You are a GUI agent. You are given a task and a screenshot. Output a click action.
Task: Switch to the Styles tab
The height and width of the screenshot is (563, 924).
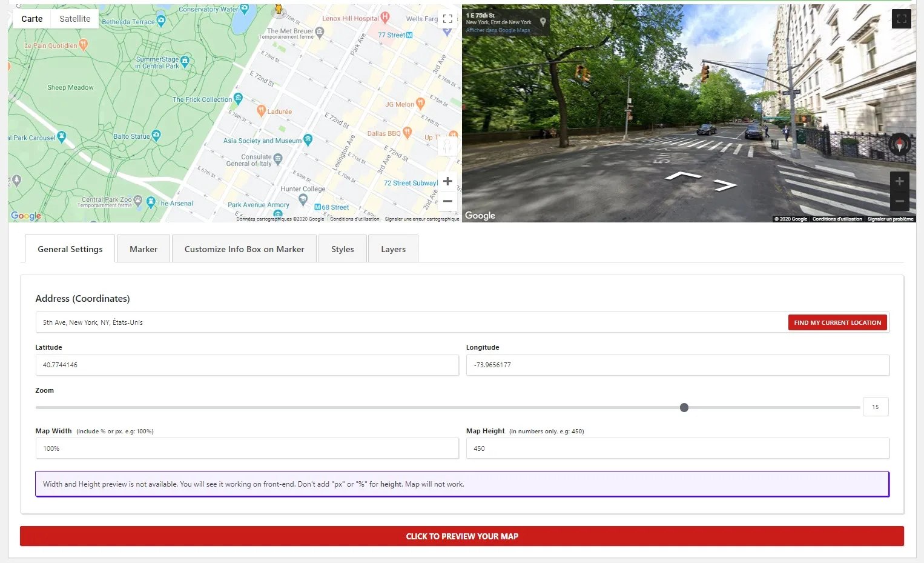342,249
